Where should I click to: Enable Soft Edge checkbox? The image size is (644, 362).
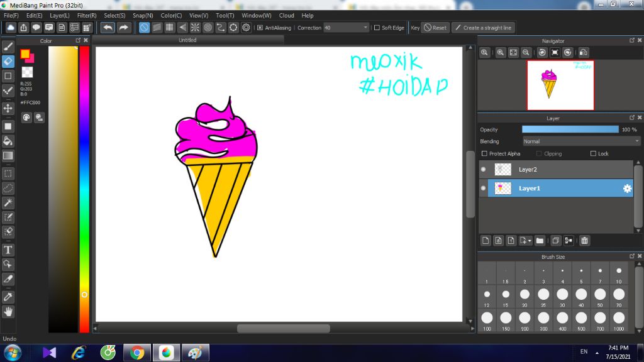click(x=377, y=28)
